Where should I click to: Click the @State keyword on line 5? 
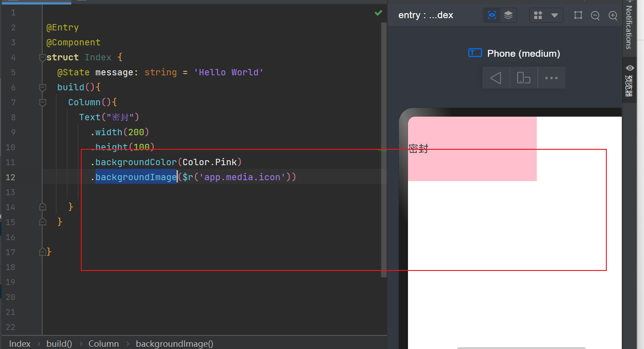tap(74, 73)
